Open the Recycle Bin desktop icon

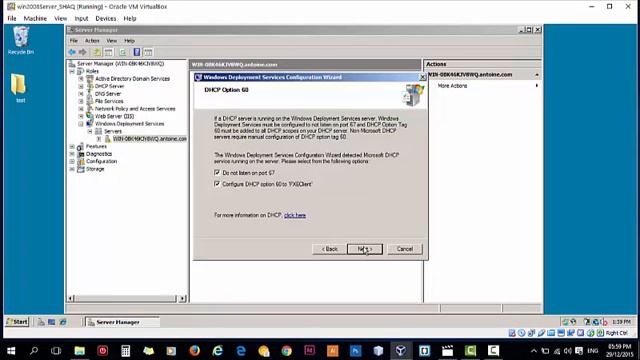(x=21, y=40)
